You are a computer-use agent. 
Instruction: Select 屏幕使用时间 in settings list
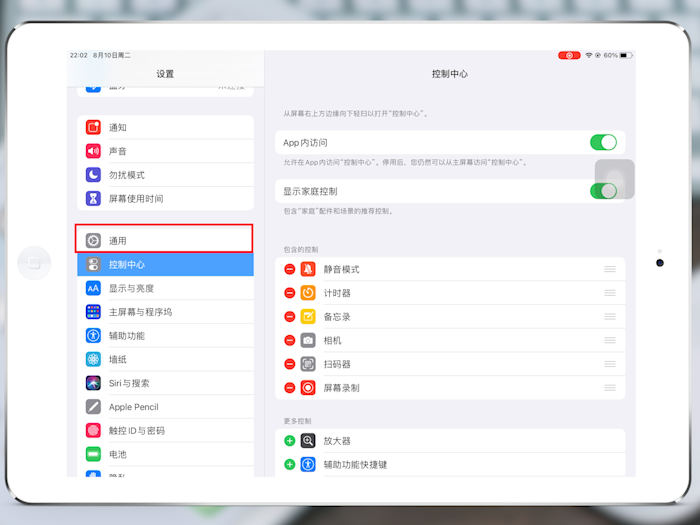[165, 198]
